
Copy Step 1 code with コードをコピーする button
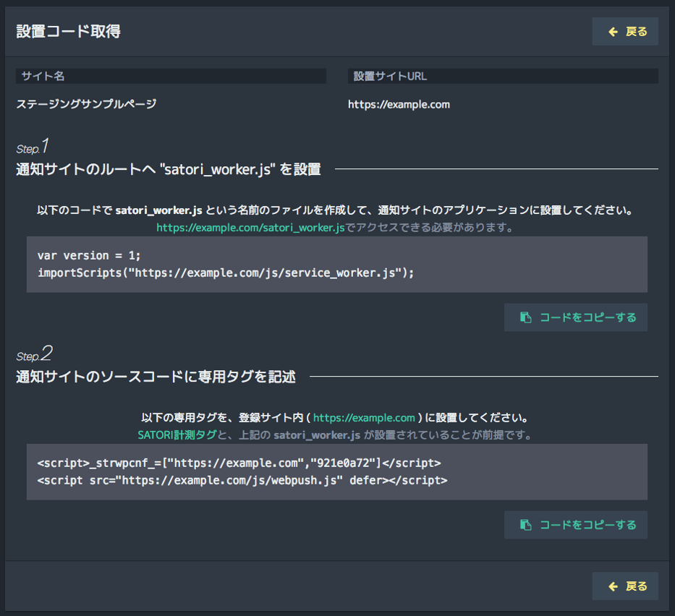point(576,317)
